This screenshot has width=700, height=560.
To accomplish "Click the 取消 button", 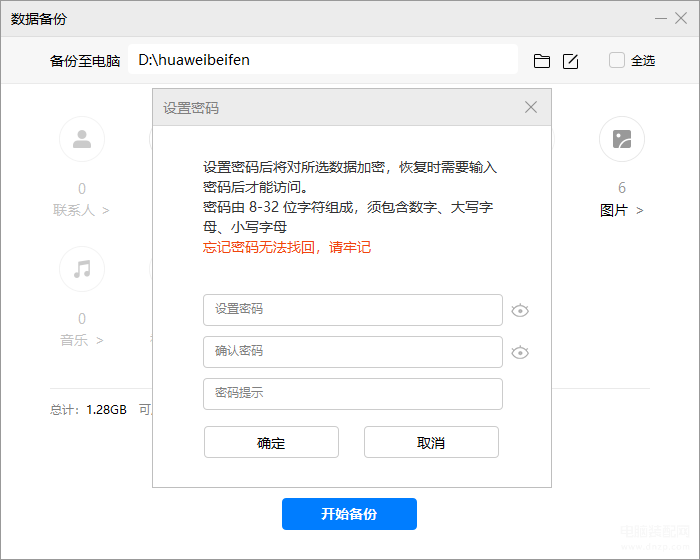I will (431, 442).
